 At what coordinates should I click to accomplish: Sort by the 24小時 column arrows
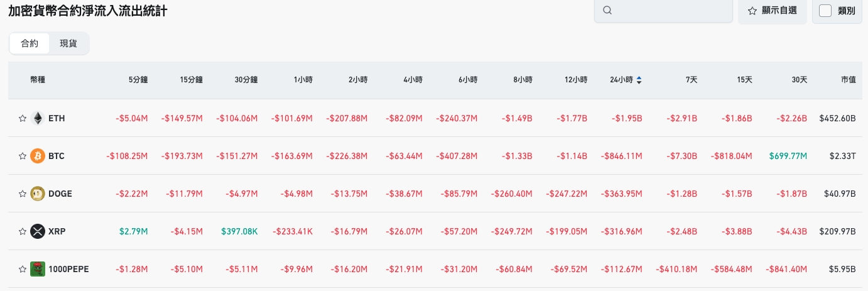coord(639,80)
